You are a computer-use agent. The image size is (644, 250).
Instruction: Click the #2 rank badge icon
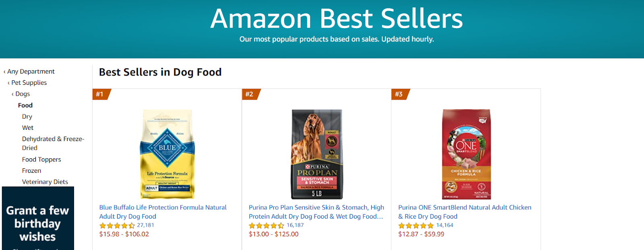250,94
